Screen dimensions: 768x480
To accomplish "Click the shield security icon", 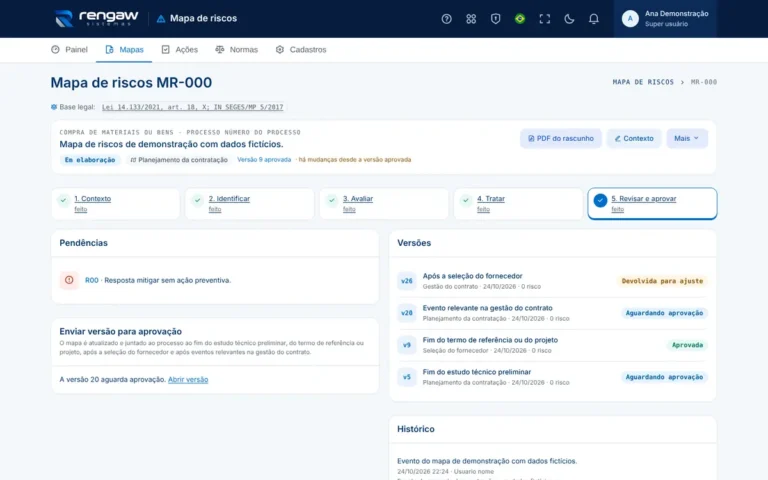I will pyautogui.click(x=495, y=19).
